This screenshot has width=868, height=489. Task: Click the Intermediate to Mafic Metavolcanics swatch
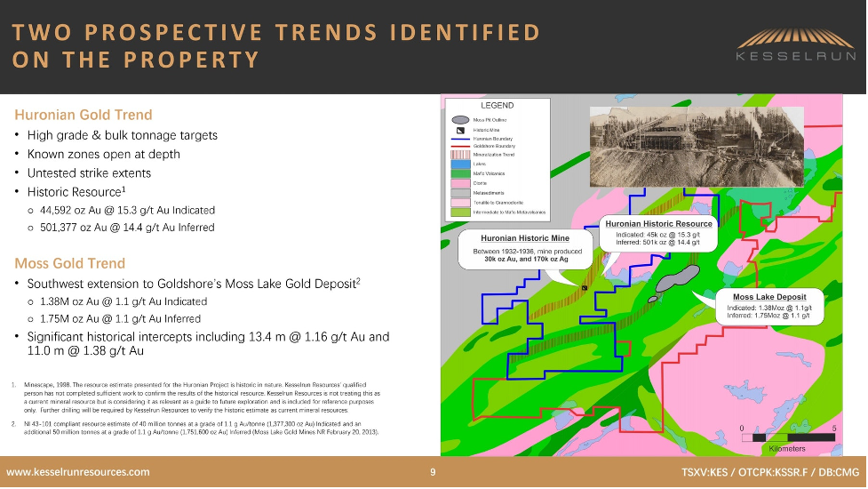click(460, 212)
